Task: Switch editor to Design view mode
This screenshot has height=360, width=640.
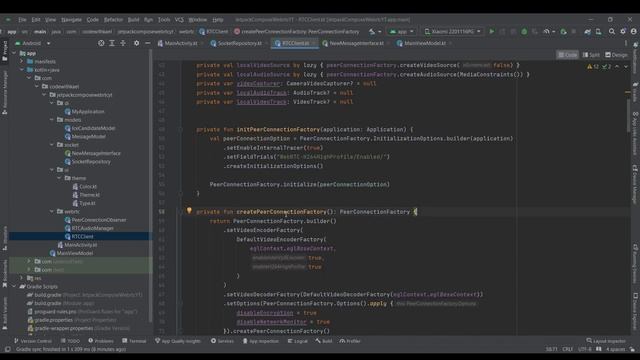Action: [x=616, y=55]
